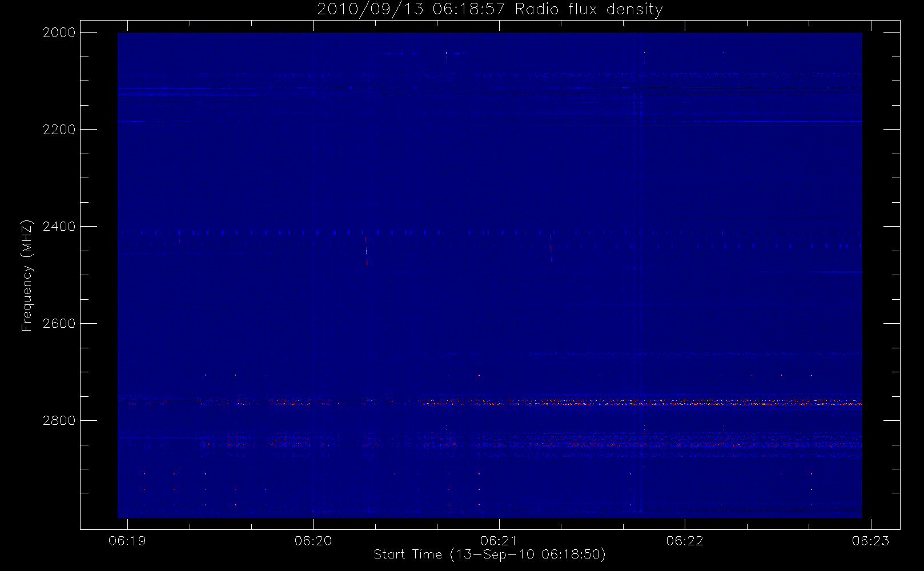Select the 2000 frequency tick label
This screenshot has height=571, width=924.
(59, 33)
